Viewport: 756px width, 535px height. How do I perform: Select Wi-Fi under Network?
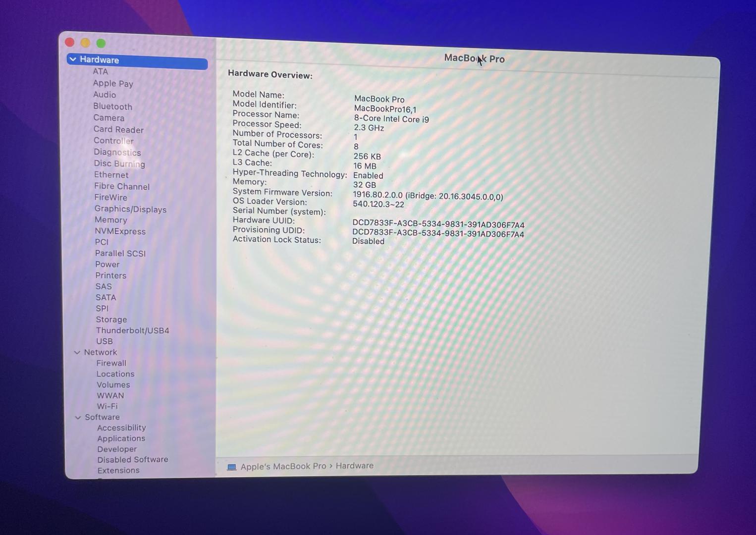[108, 406]
